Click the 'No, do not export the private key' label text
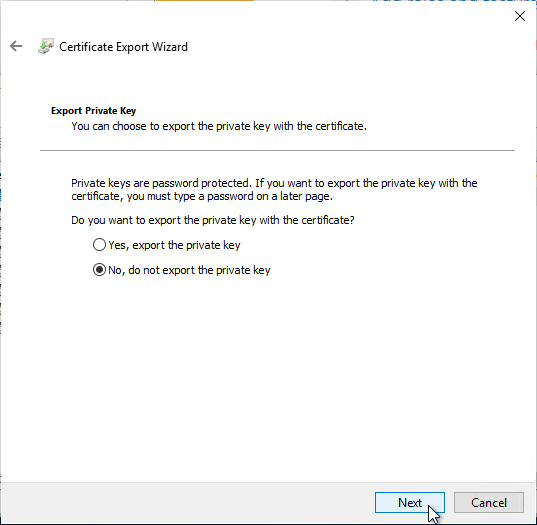537x525 pixels. (x=189, y=270)
